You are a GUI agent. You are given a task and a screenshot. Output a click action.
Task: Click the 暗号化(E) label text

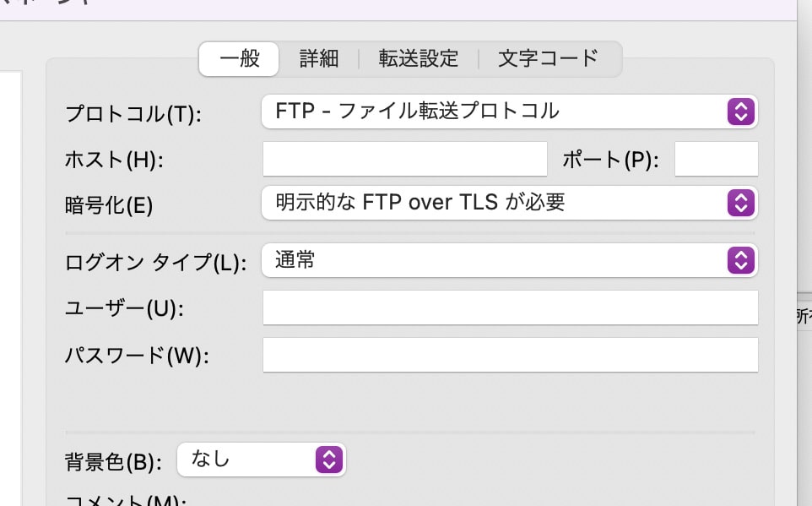109,205
